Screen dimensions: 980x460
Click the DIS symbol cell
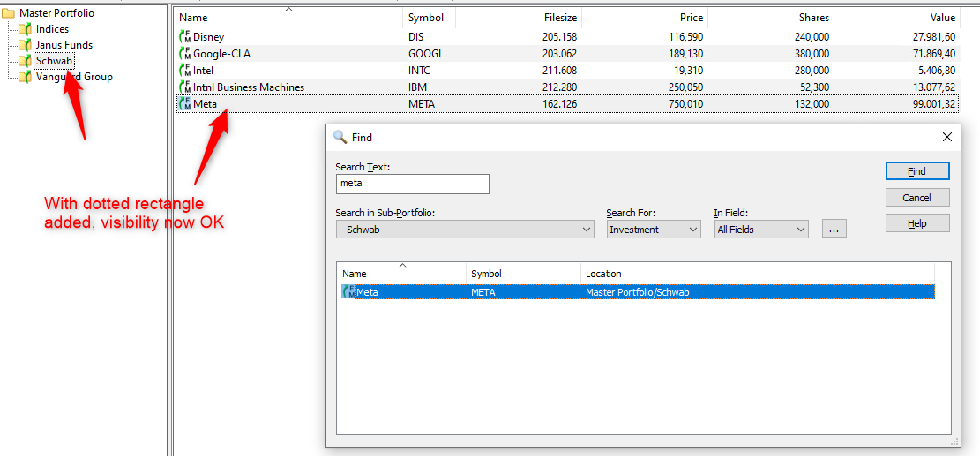(415, 38)
